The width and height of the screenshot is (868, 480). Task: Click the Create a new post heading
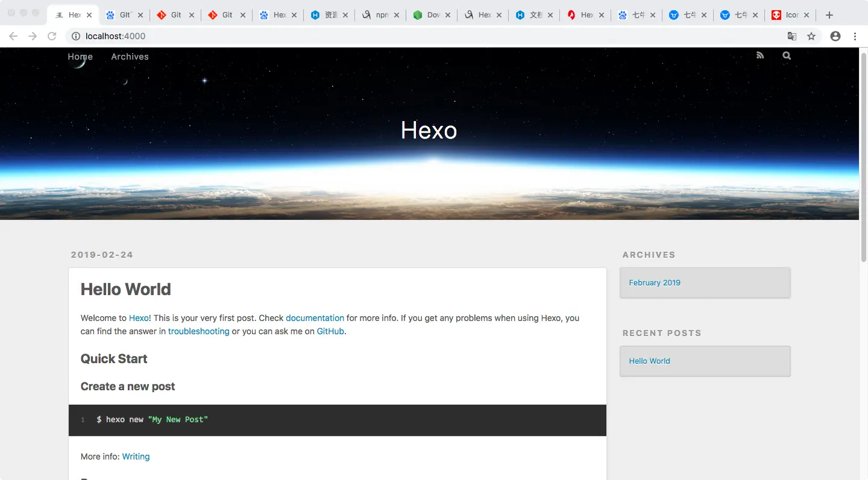(128, 387)
